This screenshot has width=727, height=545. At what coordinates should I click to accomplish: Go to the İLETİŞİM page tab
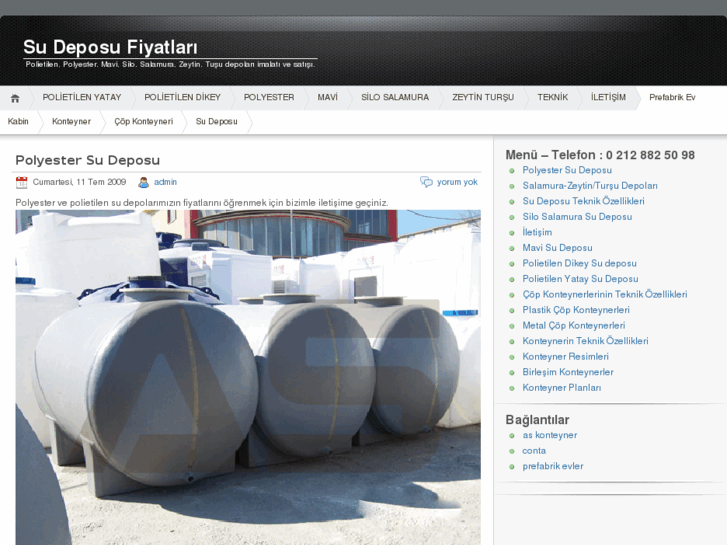[608, 98]
